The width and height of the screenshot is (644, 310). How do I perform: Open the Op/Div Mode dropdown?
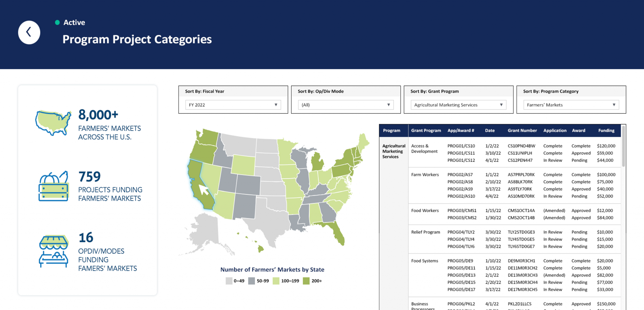click(x=346, y=105)
